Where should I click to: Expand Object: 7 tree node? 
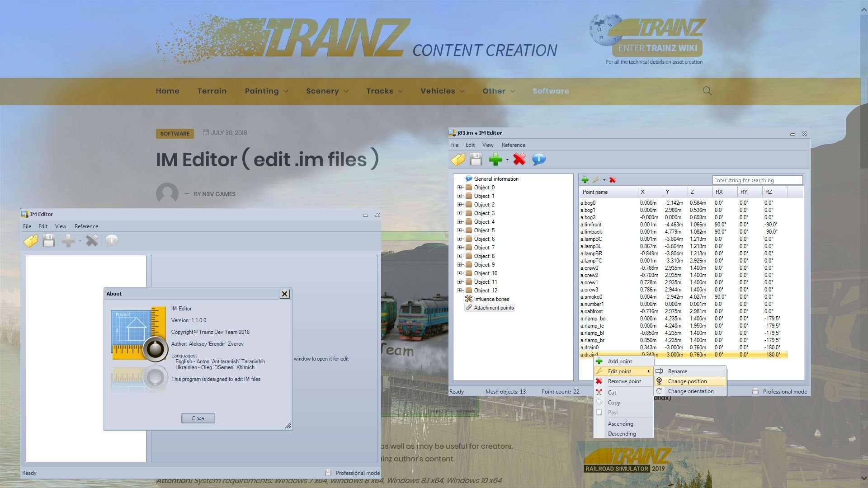point(460,248)
